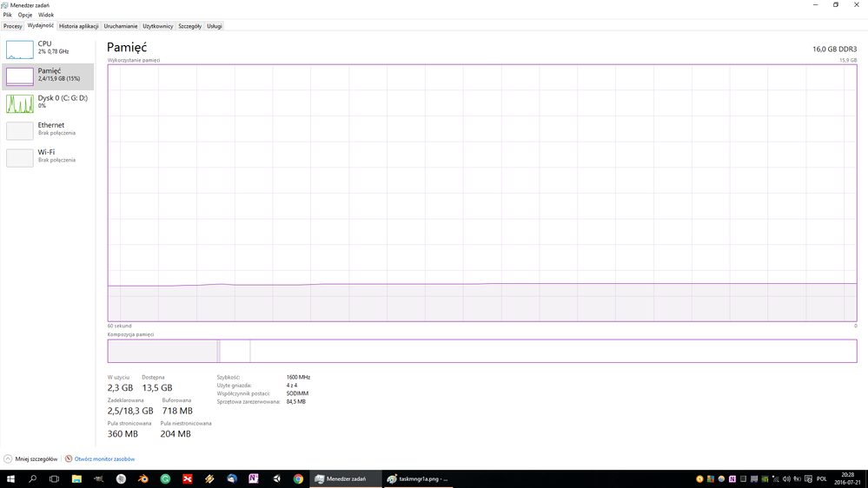Switch to the Historia aplikacji tab
Screen dimensions: 868x488
(x=78, y=26)
